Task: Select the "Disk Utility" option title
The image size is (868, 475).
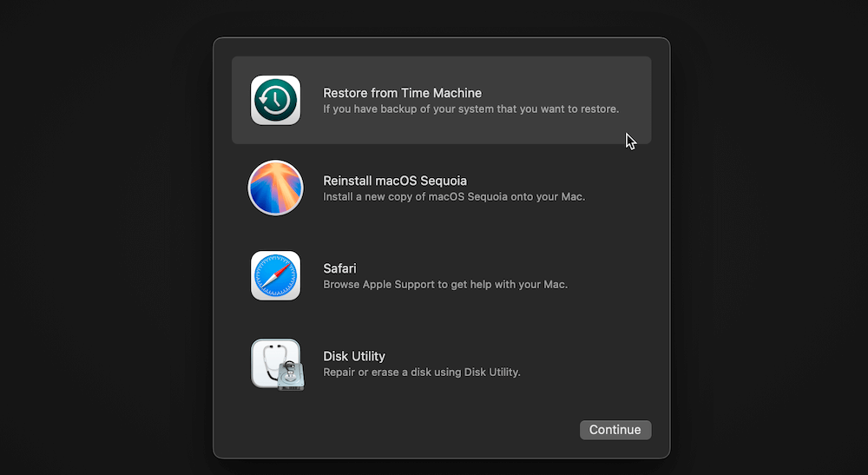Action: 354,357
